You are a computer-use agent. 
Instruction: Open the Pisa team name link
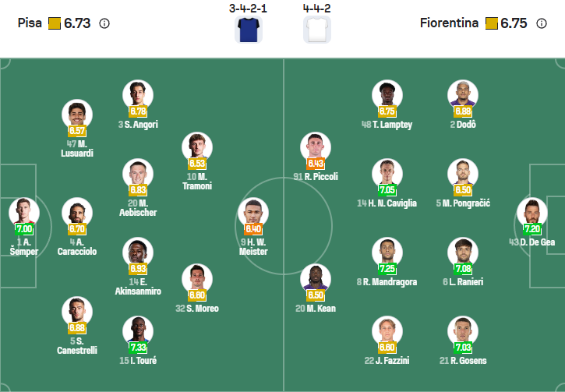click(30, 23)
